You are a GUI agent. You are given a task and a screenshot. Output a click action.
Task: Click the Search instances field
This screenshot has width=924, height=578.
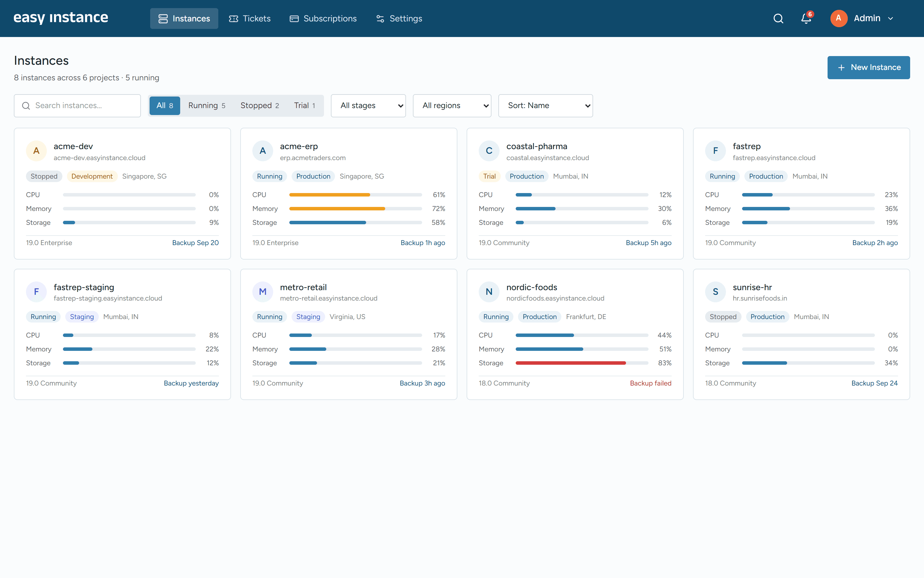coord(77,105)
